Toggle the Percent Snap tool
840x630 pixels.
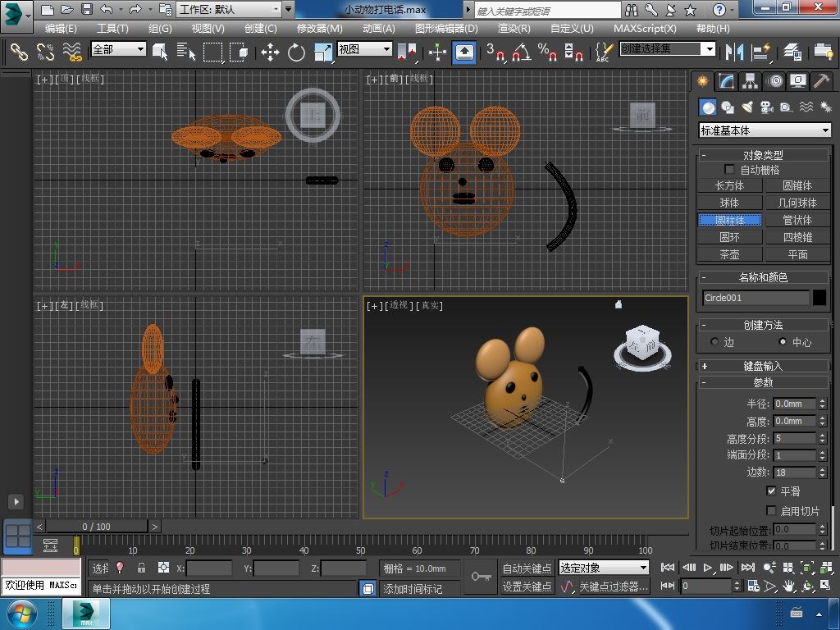coord(547,52)
